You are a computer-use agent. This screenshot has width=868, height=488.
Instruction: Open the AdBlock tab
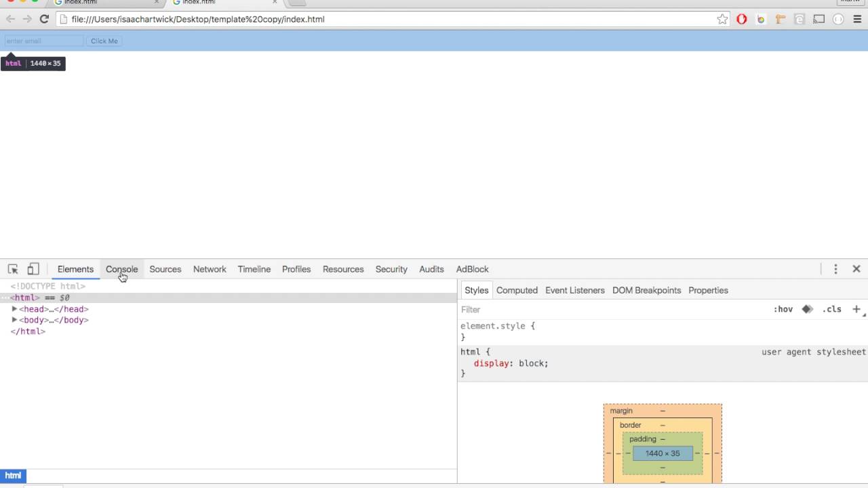tap(473, 269)
